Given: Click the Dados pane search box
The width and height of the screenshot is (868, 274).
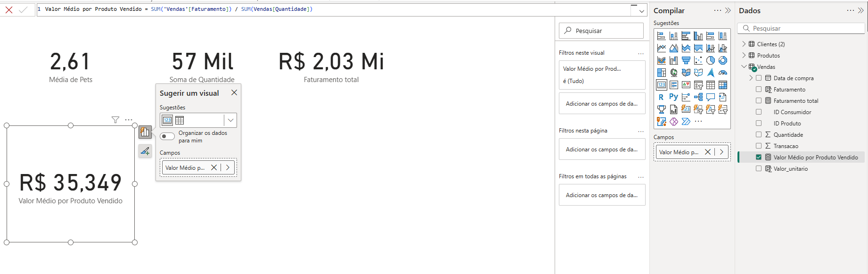Looking at the screenshot, I should [801, 28].
